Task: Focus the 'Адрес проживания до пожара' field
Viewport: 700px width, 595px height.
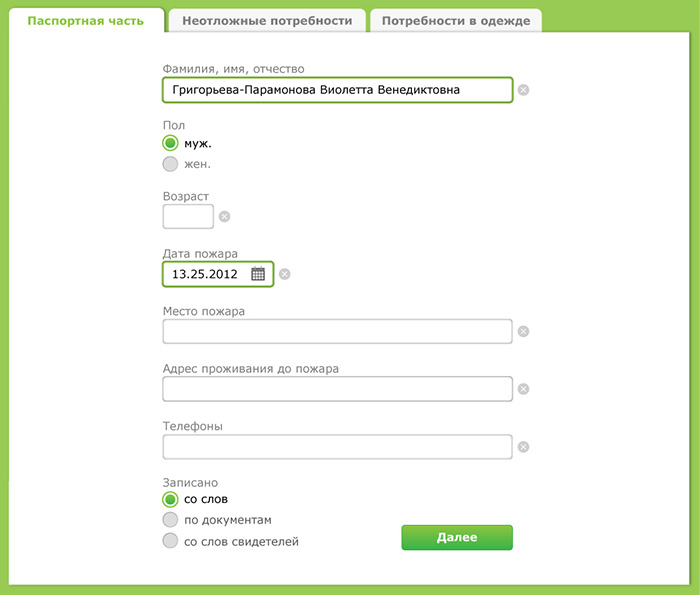Action: tap(337, 389)
